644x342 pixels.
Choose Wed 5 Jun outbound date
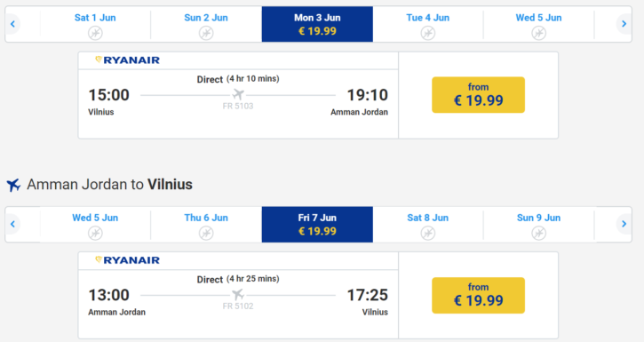coord(539,24)
